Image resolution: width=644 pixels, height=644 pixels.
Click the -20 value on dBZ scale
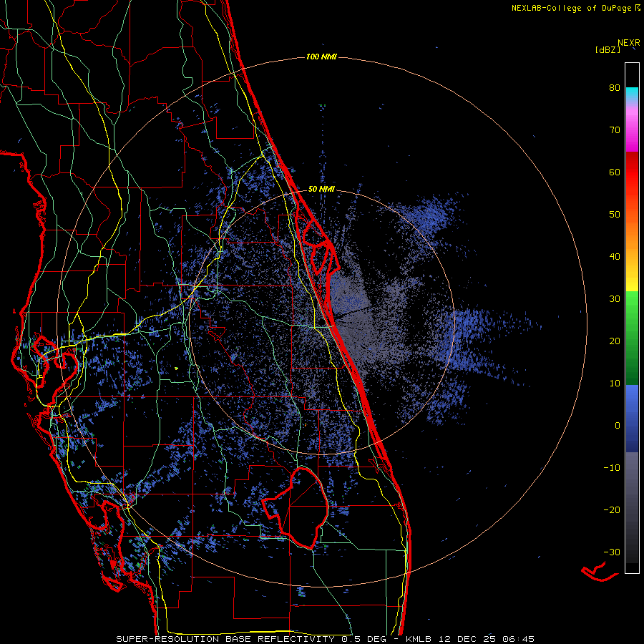(612, 509)
